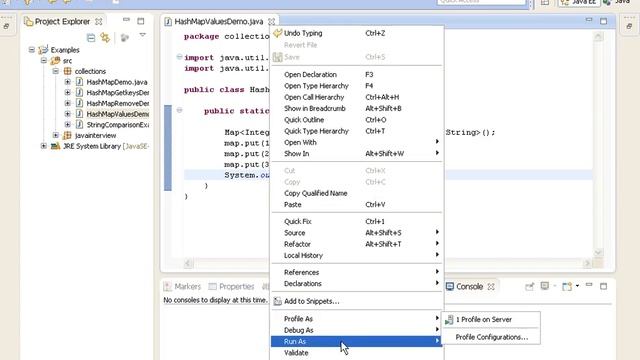This screenshot has height=360, width=640.
Task: Choose Quick Fix menu entry
Action: (x=357, y=221)
